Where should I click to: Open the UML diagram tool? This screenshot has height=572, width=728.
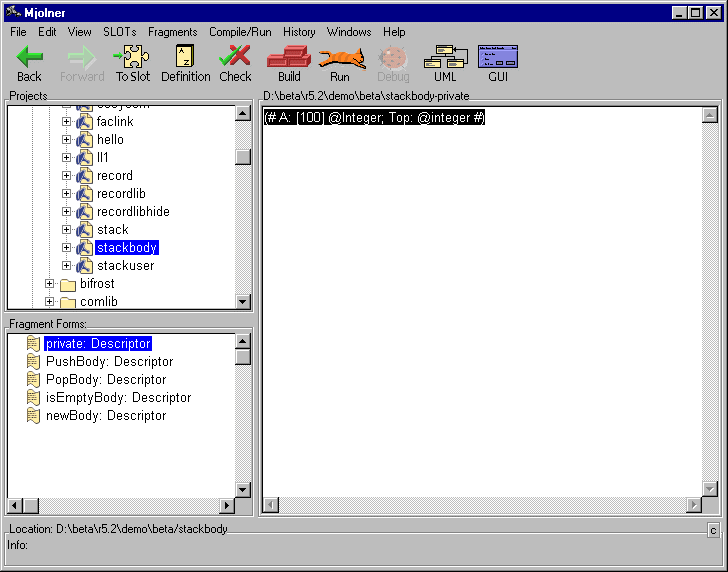[445, 59]
